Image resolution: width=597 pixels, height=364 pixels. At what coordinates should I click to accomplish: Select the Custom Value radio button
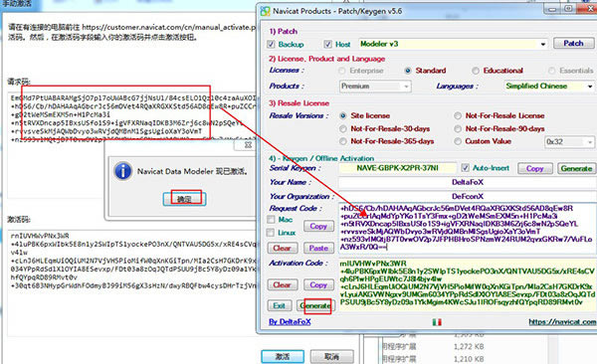click(458, 141)
